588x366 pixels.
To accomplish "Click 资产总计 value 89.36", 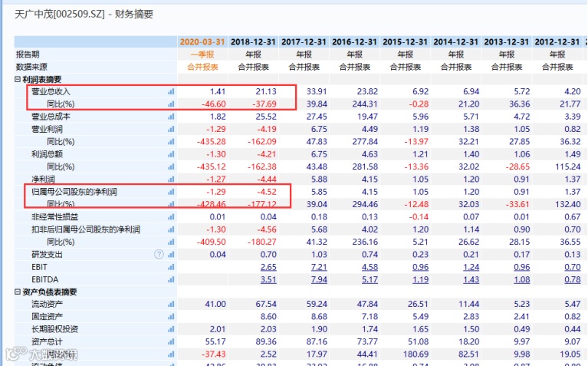I will (x=266, y=341).
